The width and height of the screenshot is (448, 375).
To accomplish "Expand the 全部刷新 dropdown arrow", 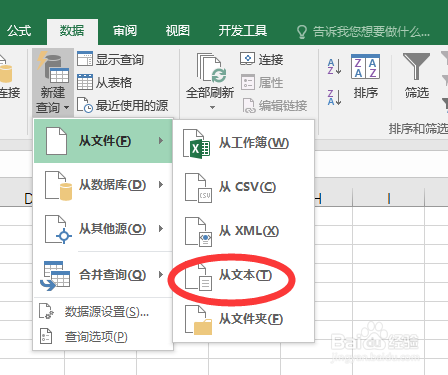I will tap(212, 107).
